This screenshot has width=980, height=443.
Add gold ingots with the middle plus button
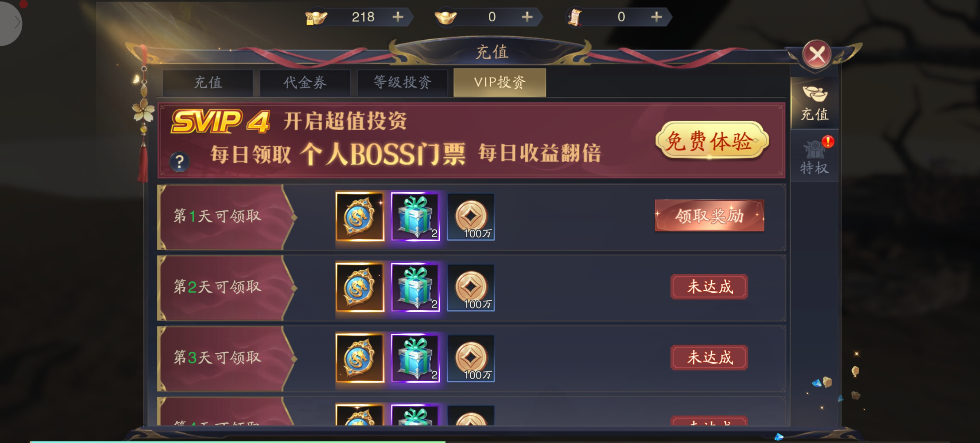pos(527,17)
